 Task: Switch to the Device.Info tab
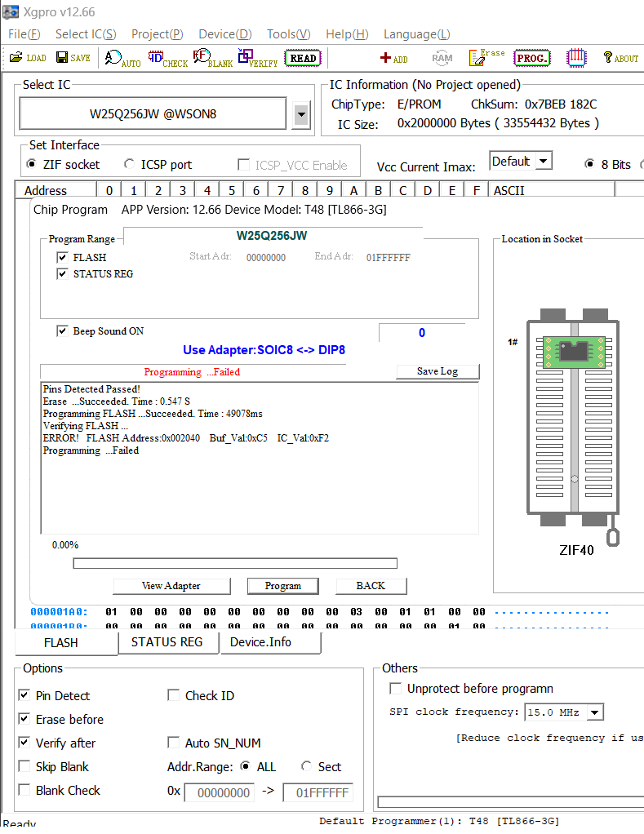pos(271,642)
